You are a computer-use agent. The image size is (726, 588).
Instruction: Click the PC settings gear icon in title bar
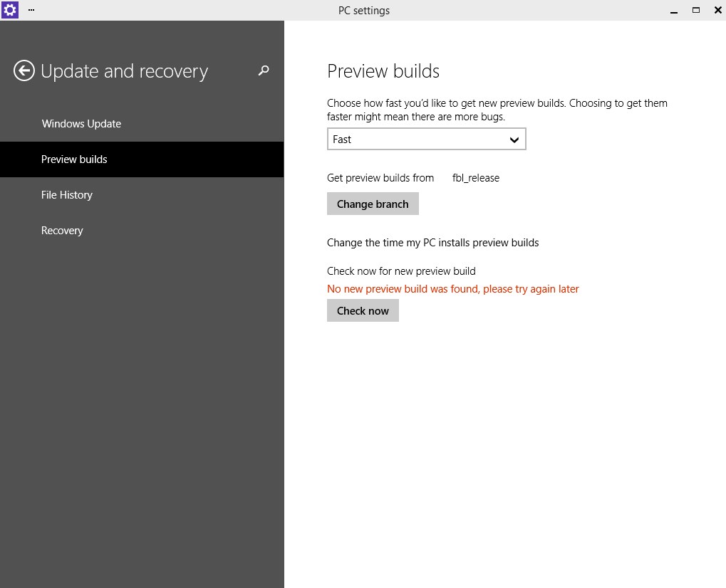tap(10, 10)
